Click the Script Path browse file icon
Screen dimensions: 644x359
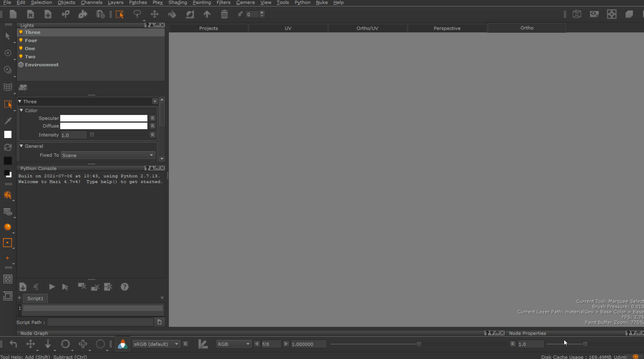[x=160, y=322]
